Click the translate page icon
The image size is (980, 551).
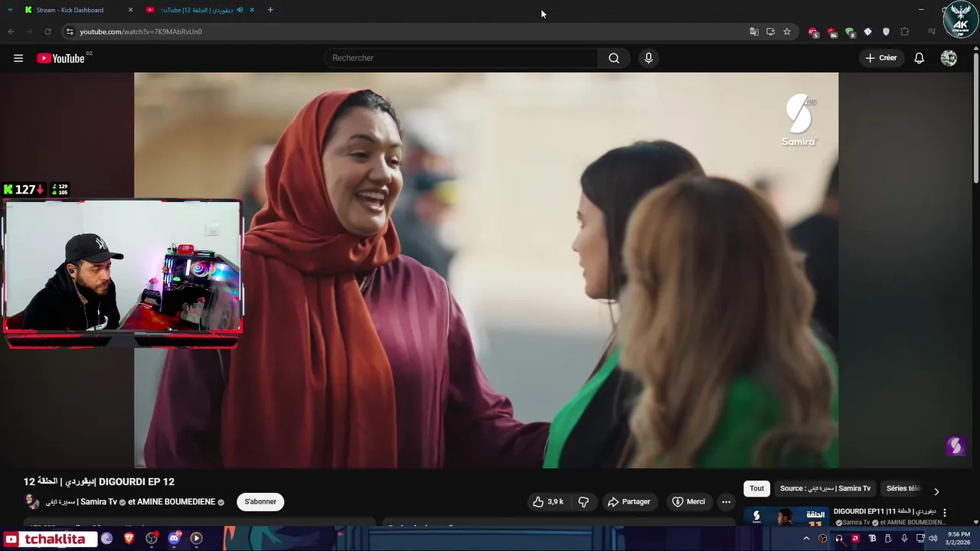click(754, 31)
